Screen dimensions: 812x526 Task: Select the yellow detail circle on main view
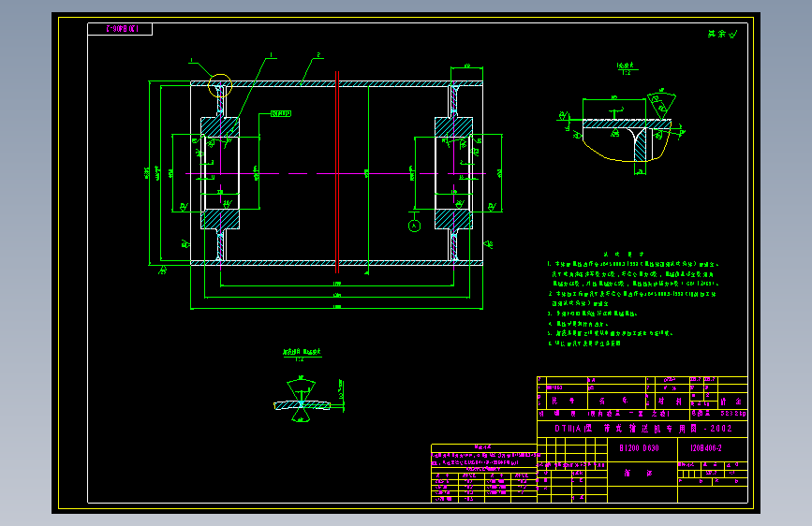click(x=220, y=86)
